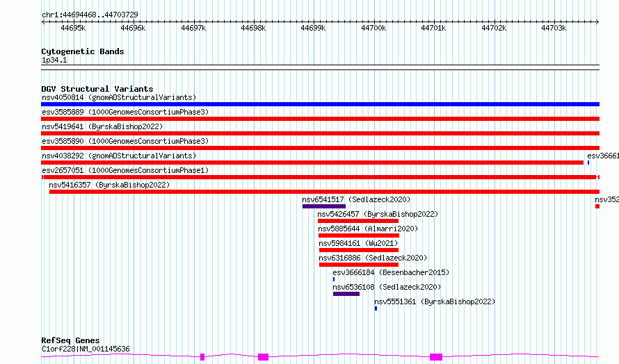Select the nsv5984161 Wu2021 label
Image resolution: width=619 pixels, height=364 pixels.
(x=358, y=243)
